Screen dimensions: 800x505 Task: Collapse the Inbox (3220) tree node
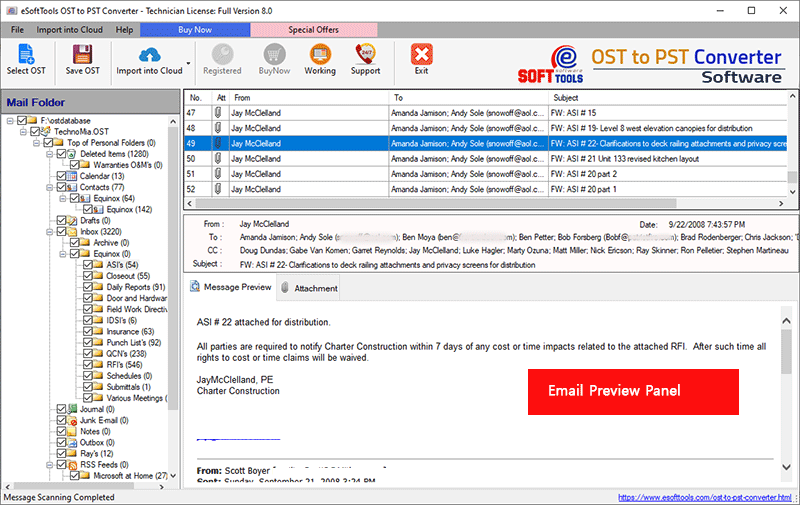(50, 232)
